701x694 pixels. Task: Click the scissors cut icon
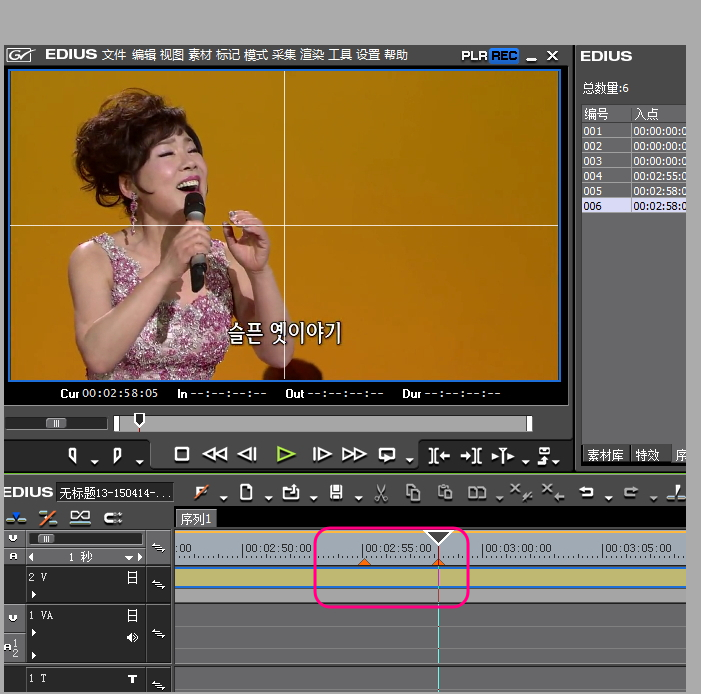[x=381, y=492]
